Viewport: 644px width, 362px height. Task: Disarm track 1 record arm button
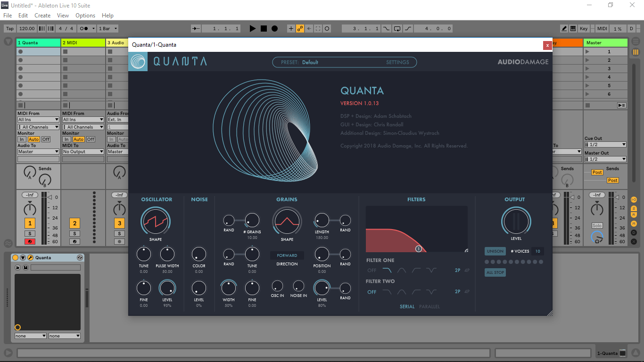coord(30,242)
